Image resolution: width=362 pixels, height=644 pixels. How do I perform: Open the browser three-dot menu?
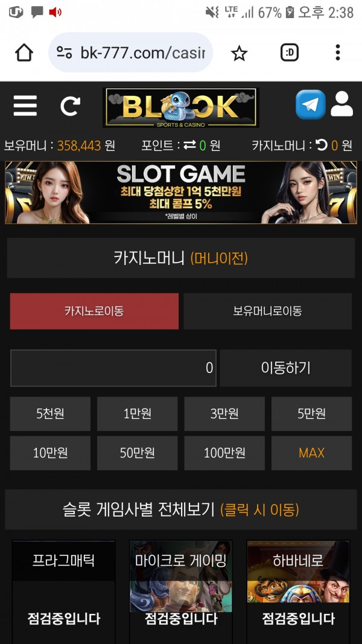tap(337, 53)
